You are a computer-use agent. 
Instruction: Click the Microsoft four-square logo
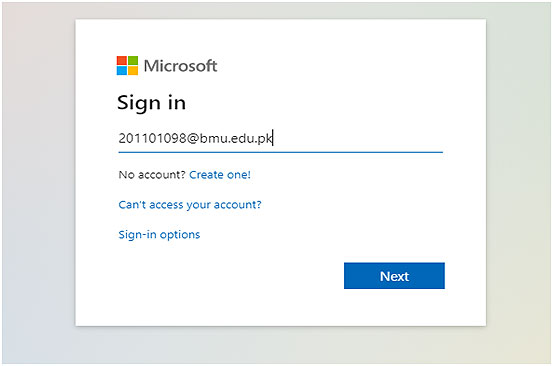(x=127, y=66)
